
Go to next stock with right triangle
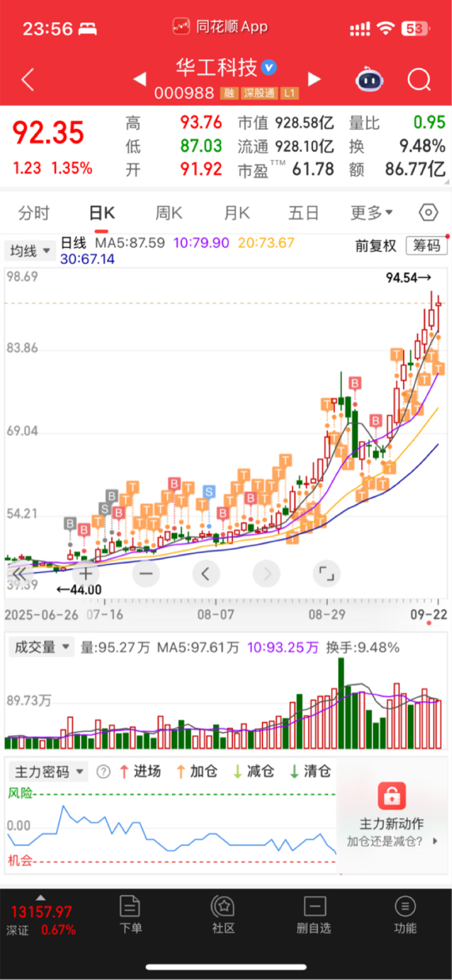314,79
